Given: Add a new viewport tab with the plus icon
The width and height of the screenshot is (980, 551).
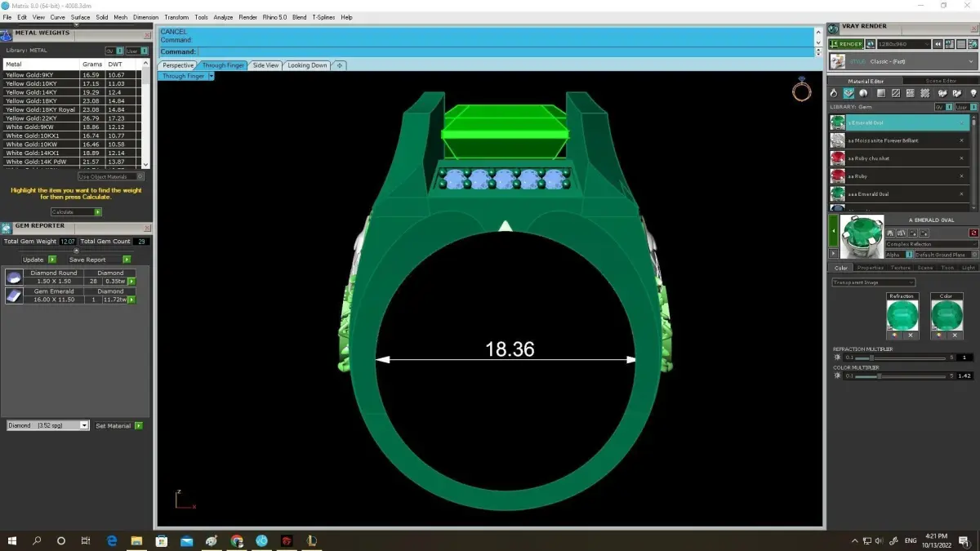Looking at the screenshot, I should point(340,65).
